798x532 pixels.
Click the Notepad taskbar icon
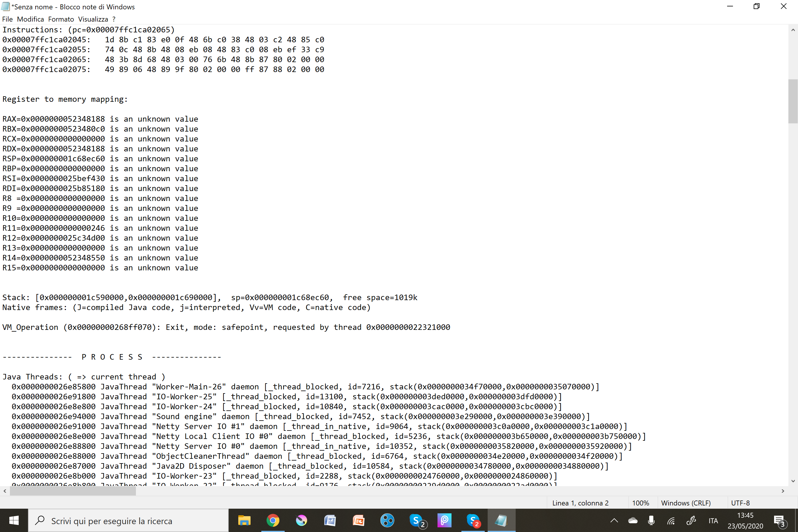501,520
